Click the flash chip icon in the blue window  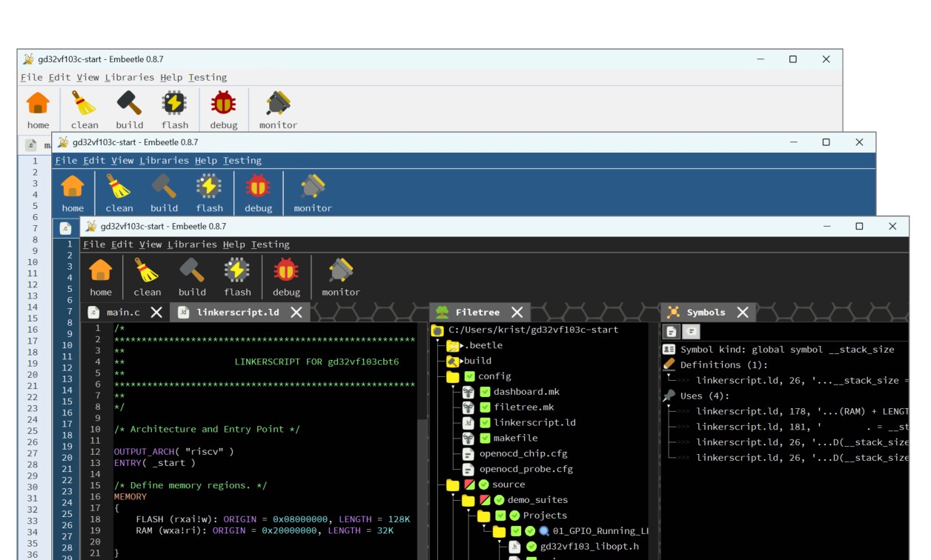pyautogui.click(x=209, y=187)
